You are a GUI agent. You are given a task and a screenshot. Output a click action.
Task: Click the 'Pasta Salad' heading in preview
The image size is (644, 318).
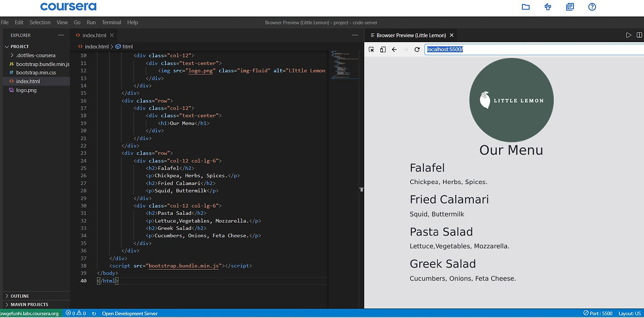(441, 232)
